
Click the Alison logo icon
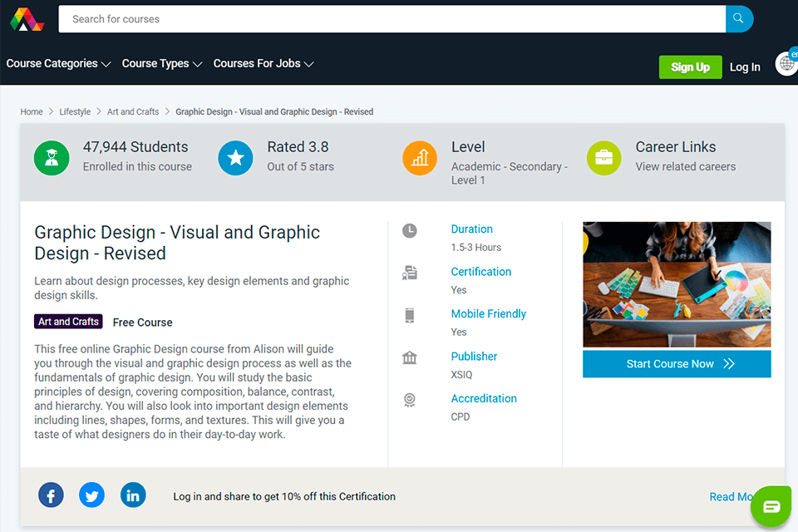point(27,19)
